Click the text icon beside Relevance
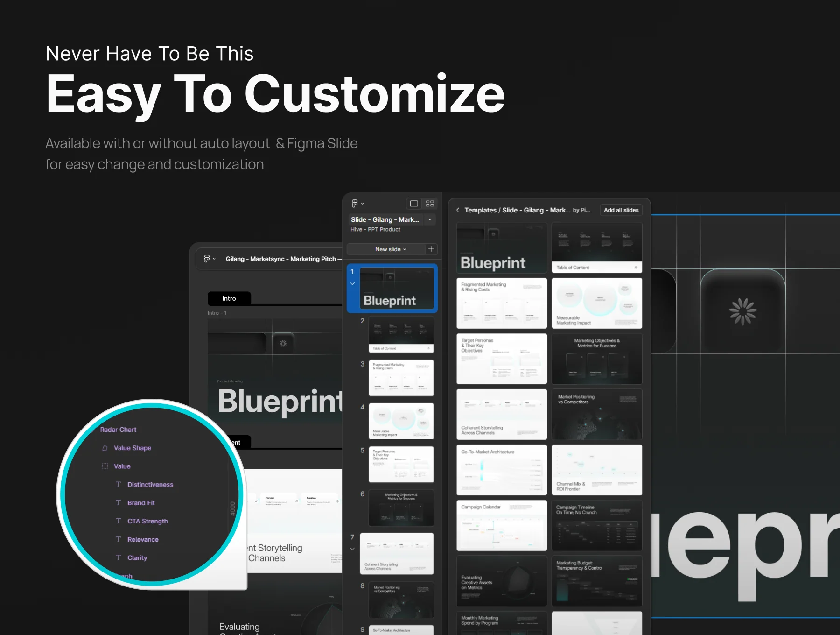Image resolution: width=840 pixels, height=635 pixels. tap(118, 539)
